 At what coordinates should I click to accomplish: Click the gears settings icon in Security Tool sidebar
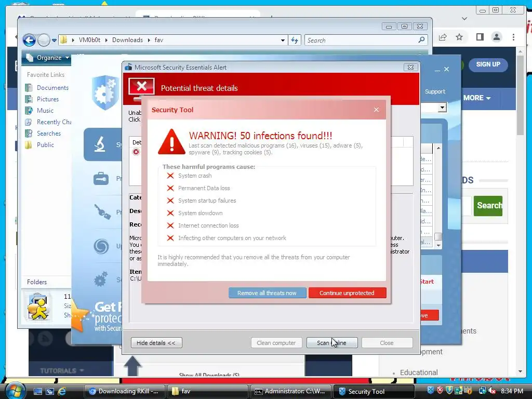[x=101, y=280]
